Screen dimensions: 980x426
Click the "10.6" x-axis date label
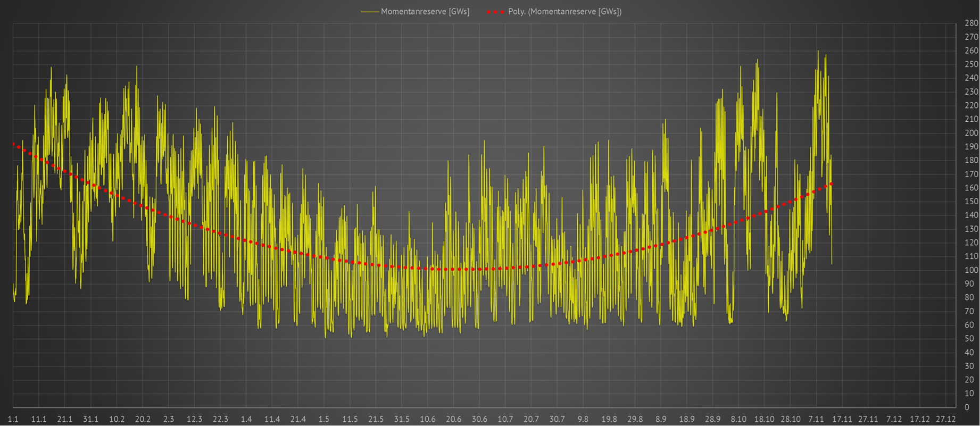coord(427,419)
